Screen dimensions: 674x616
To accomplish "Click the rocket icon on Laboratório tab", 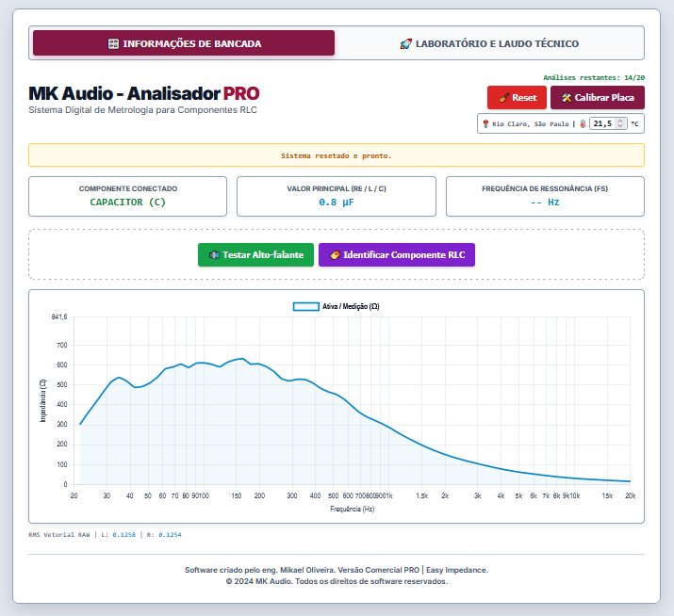I will pos(405,44).
